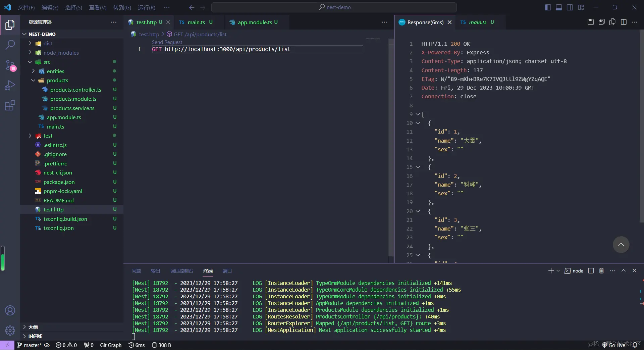Open new terminal profile dropdown arrow
The height and width of the screenshot is (350, 644).
coord(558,271)
